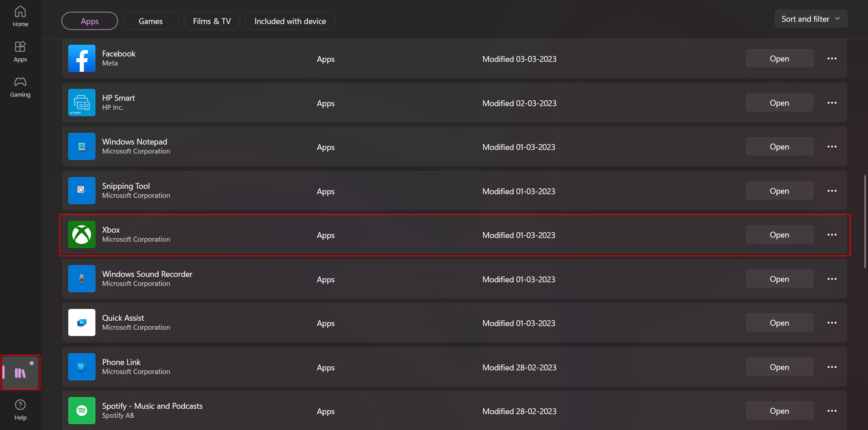This screenshot has height=430, width=868.
Task: Click 'Spotify - Music and Podcasts' title
Action: [x=152, y=406]
